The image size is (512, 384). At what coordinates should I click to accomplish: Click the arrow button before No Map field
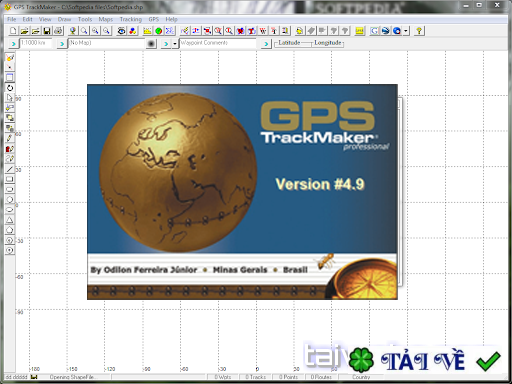[62, 44]
